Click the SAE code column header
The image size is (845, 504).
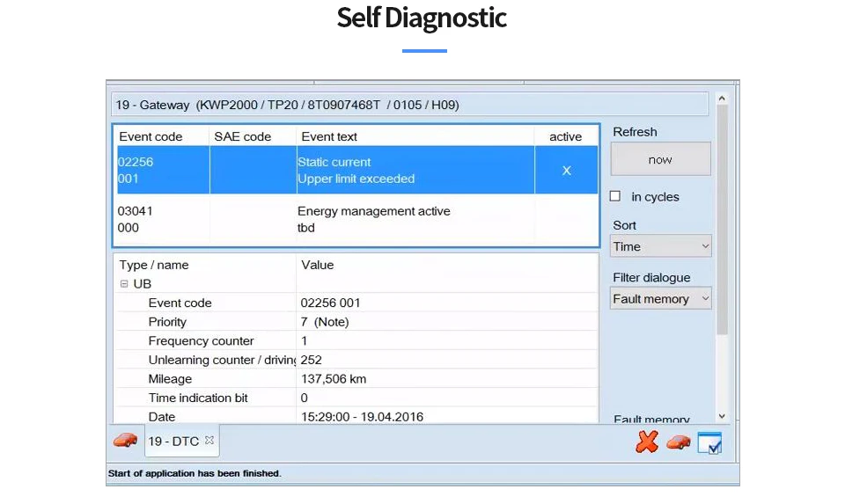tap(243, 136)
